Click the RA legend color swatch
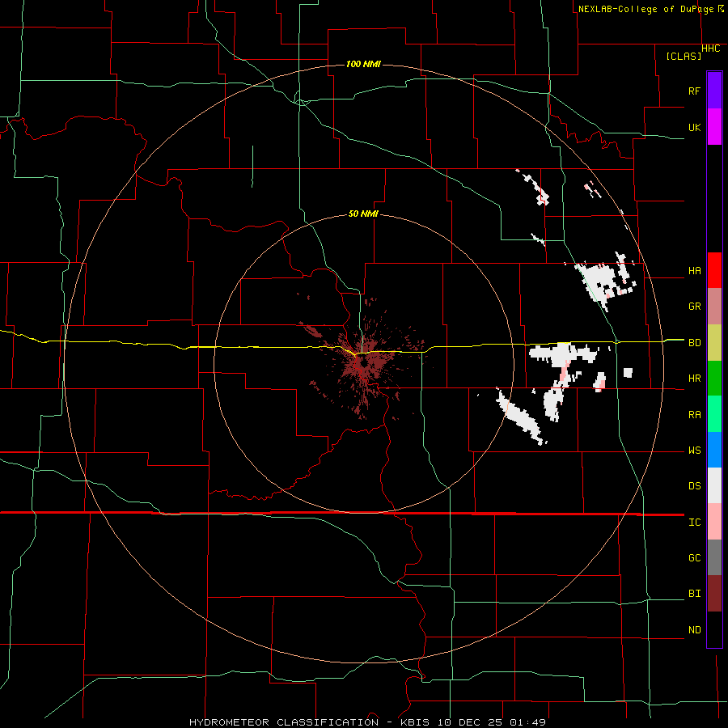 tap(714, 414)
